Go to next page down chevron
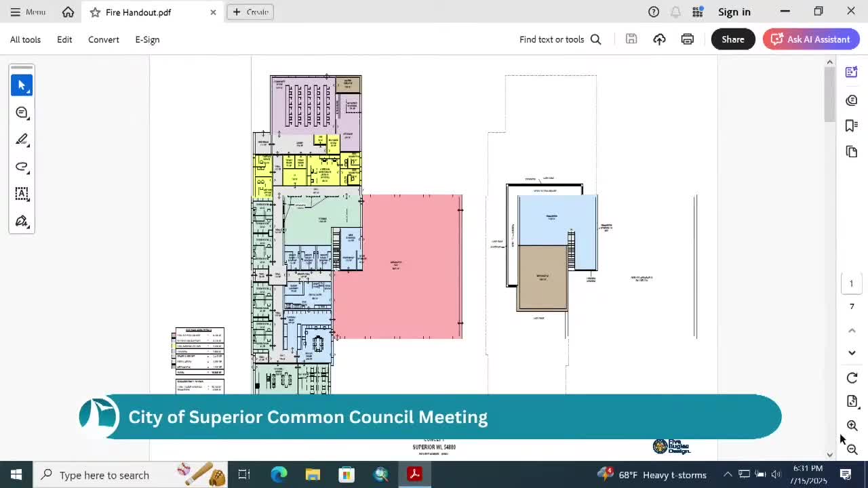Screen dimensions: 868x488 pyautogui.click(x=852, y=352)
